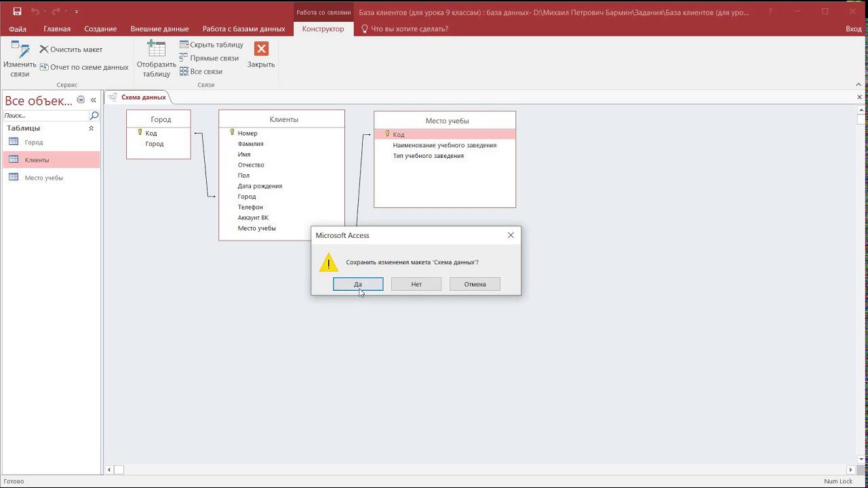This screenshot has height=488, width=868.
Task: Click Очистить макет in ribbon
Action: [71, 49]
